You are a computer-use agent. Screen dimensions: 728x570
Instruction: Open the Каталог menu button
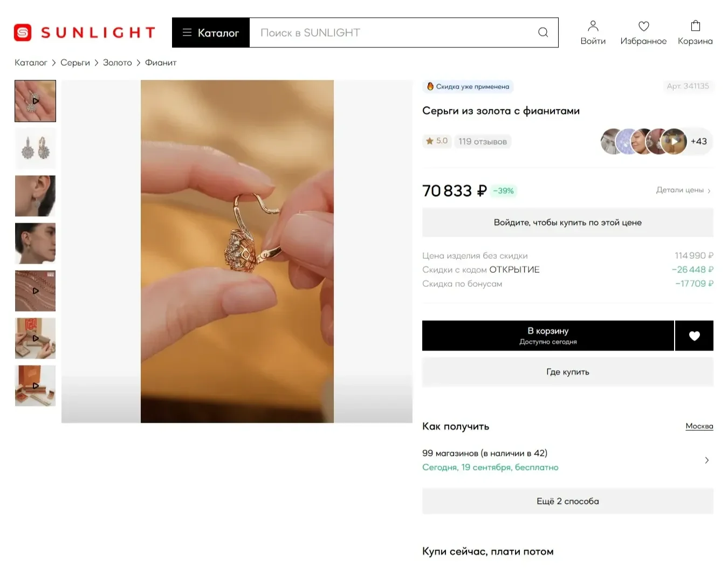tap(211, 32)
